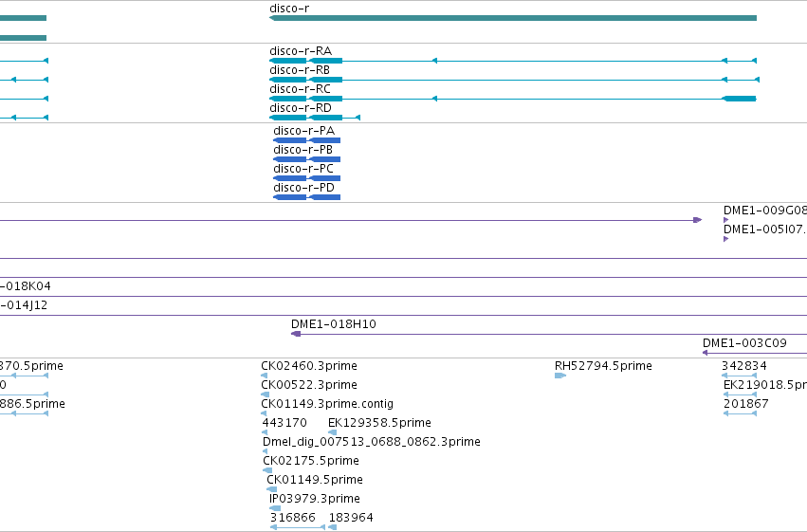807x532 pixels.
Task: Click the IP03979.3prime arrow glyph
Action: point(275,508)
